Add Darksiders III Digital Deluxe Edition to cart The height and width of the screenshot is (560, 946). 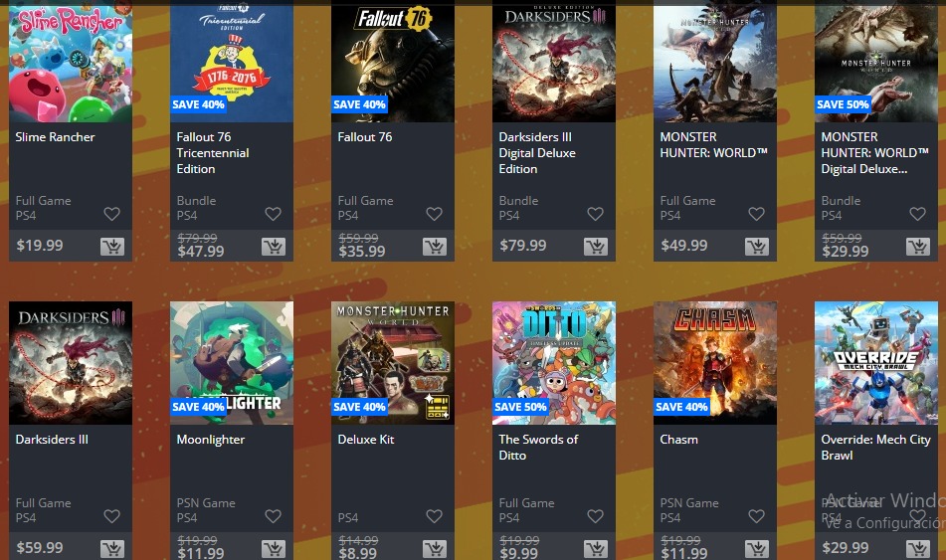click(x=596, y=247)
